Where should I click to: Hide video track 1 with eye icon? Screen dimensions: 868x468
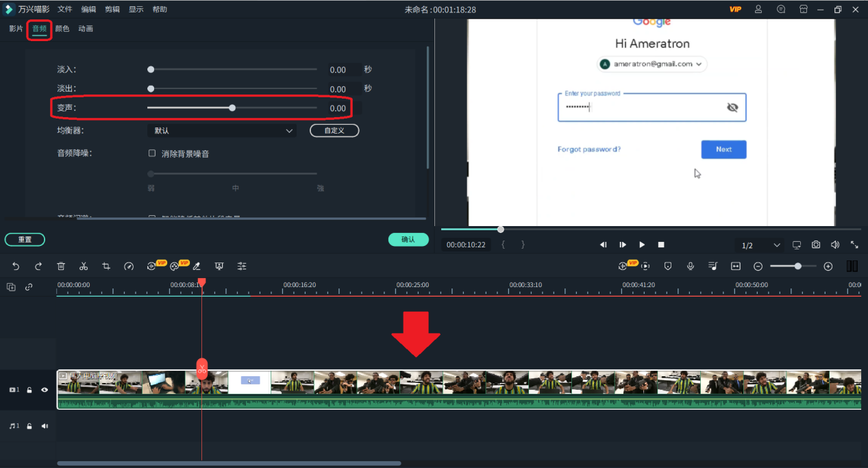[45, 390]
